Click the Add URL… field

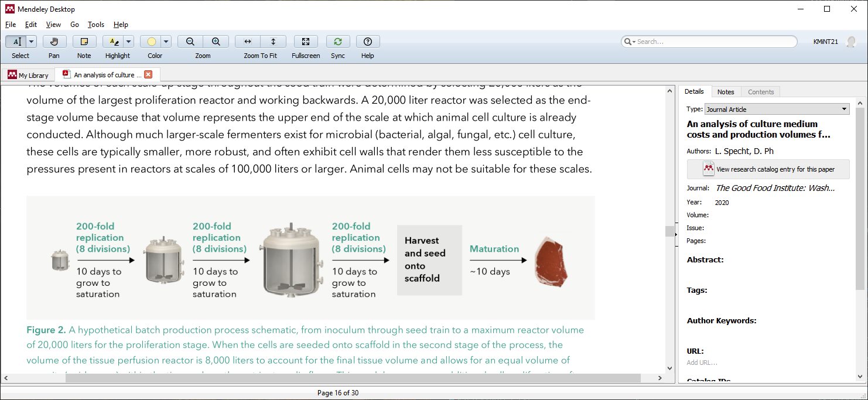coord(702,363)
